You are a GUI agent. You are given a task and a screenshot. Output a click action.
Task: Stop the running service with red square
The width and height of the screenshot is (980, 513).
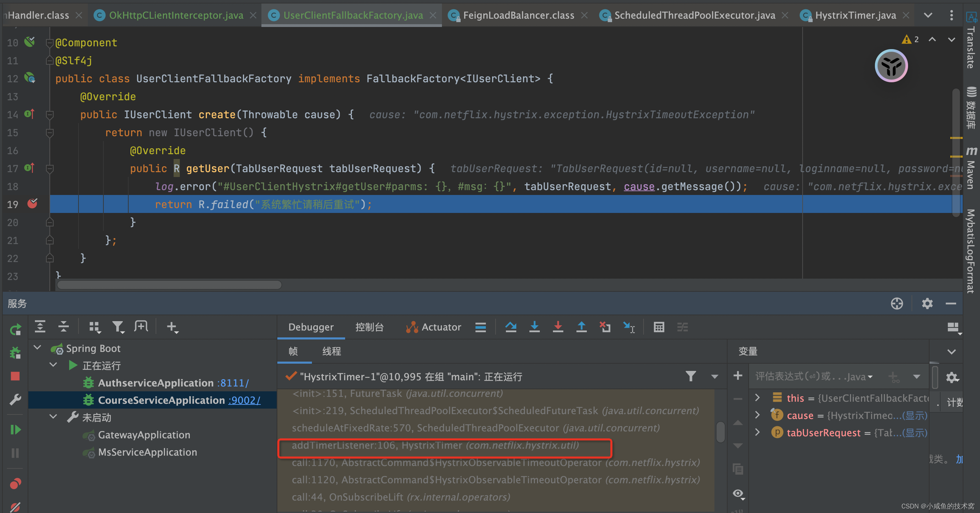tap(15, 376)
